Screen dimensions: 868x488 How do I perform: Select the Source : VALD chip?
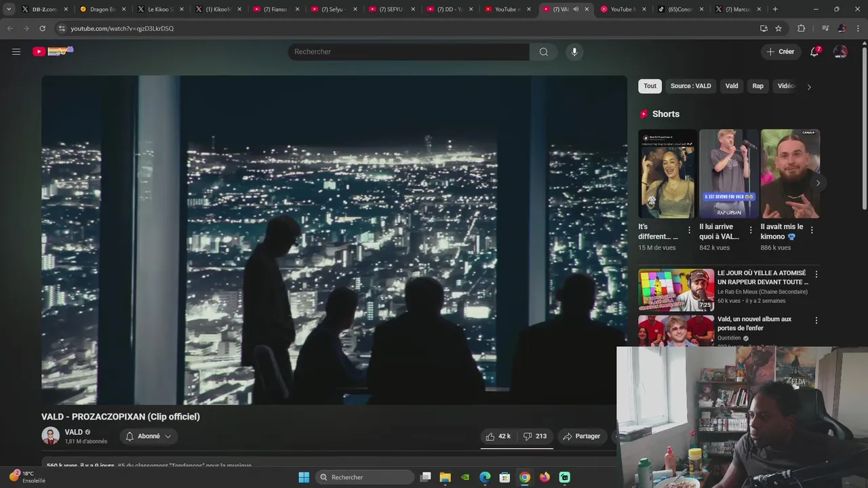click(x=691, y=86)
